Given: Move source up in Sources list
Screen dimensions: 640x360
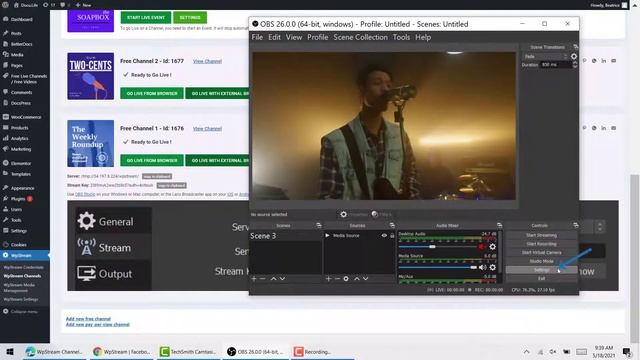Looking at the screenshot, I should click(x=357, y=279).
